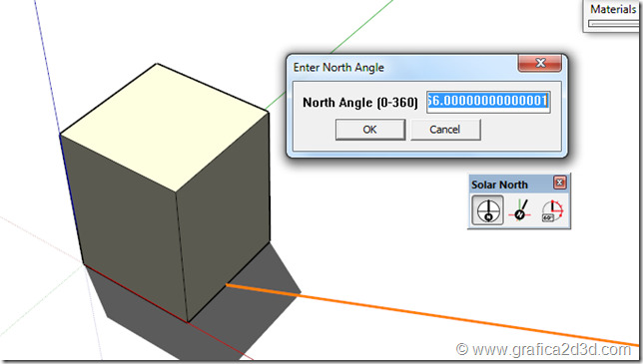The height and width of the screenshot is (364, 643).
Task: Close the Solar North toolbar
Action: pyautogui.click(x=560, y=182)
